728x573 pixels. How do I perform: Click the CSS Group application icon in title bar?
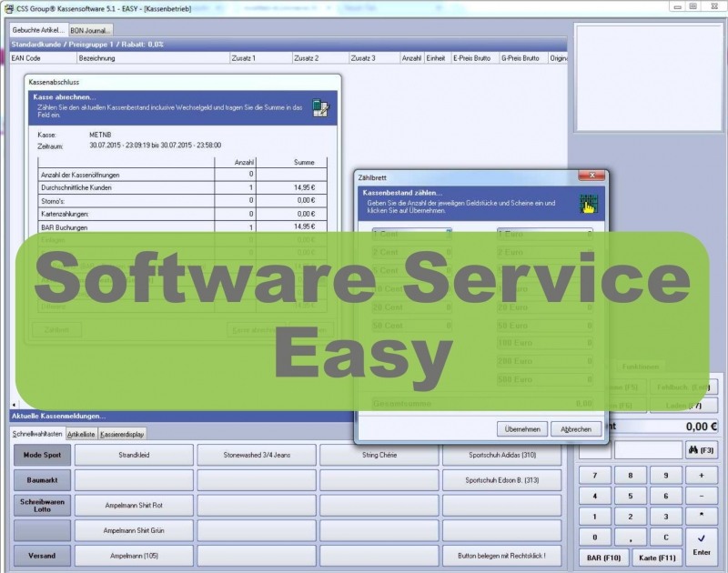(x=9, y=8)
